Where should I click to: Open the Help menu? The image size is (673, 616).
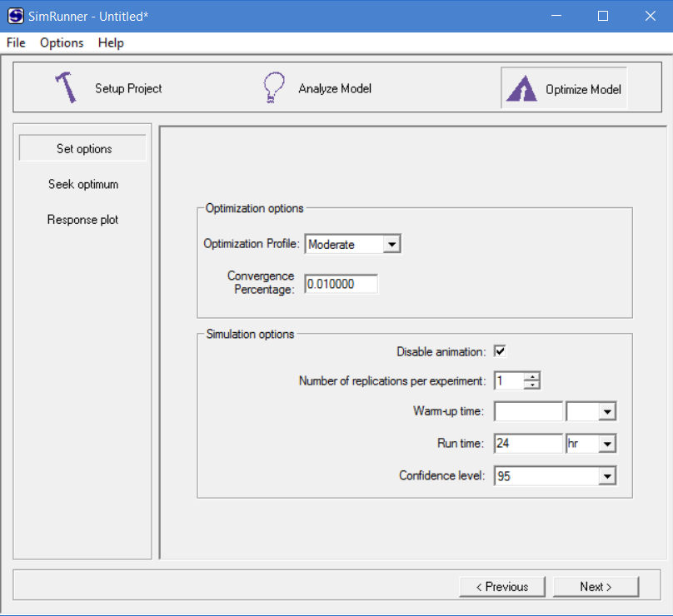111,43
